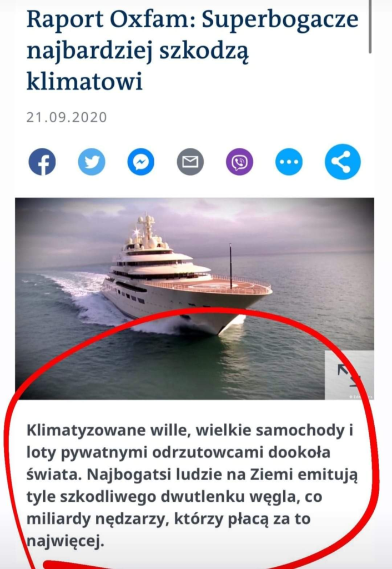This screenshot has width=392, height=569.
Task: Click the small copyright caption on photo corner
Action: point(361,397)
